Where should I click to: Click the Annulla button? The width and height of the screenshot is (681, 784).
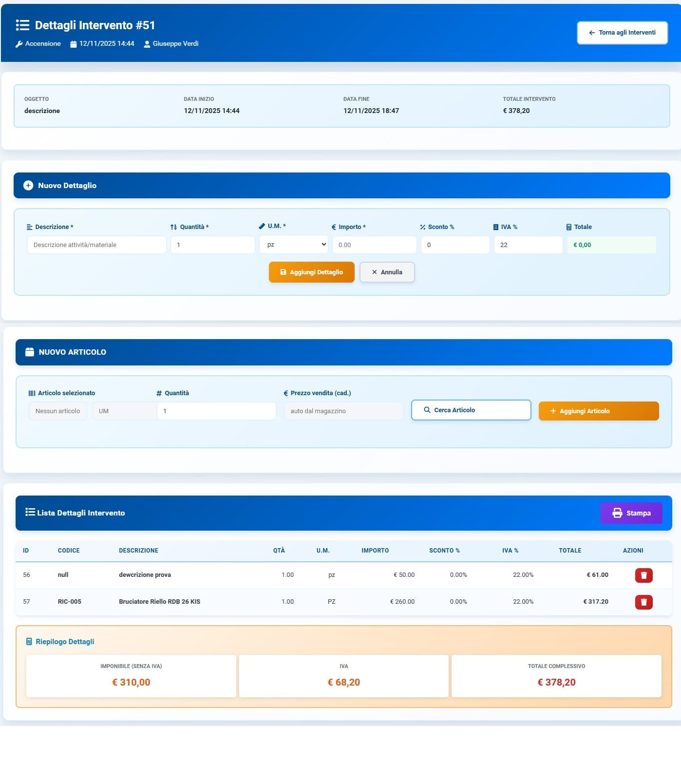(387, 272)
